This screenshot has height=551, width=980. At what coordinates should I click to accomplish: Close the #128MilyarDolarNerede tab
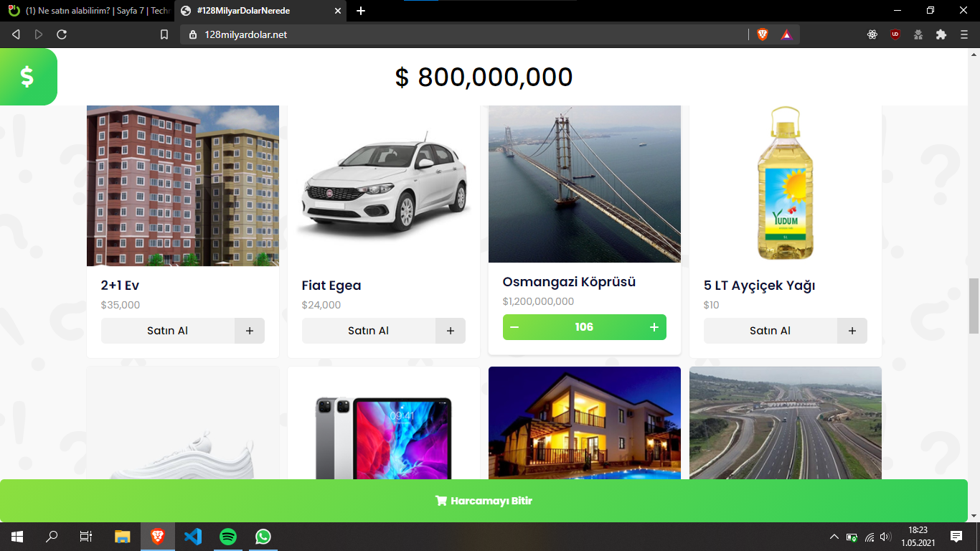pos(337,11)
